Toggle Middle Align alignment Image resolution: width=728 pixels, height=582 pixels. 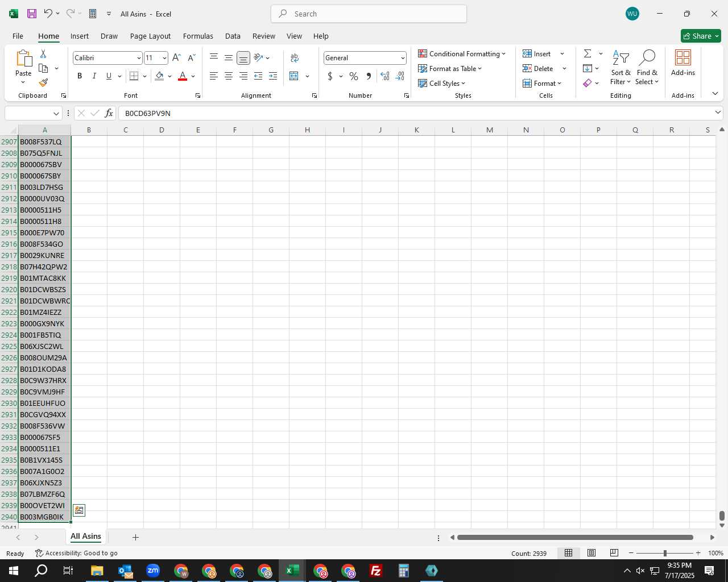[x=229, y=57]
